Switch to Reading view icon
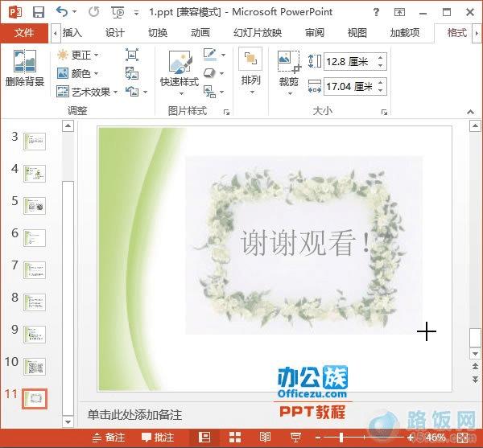Screen dimensions: 483x448 (265, 438)
